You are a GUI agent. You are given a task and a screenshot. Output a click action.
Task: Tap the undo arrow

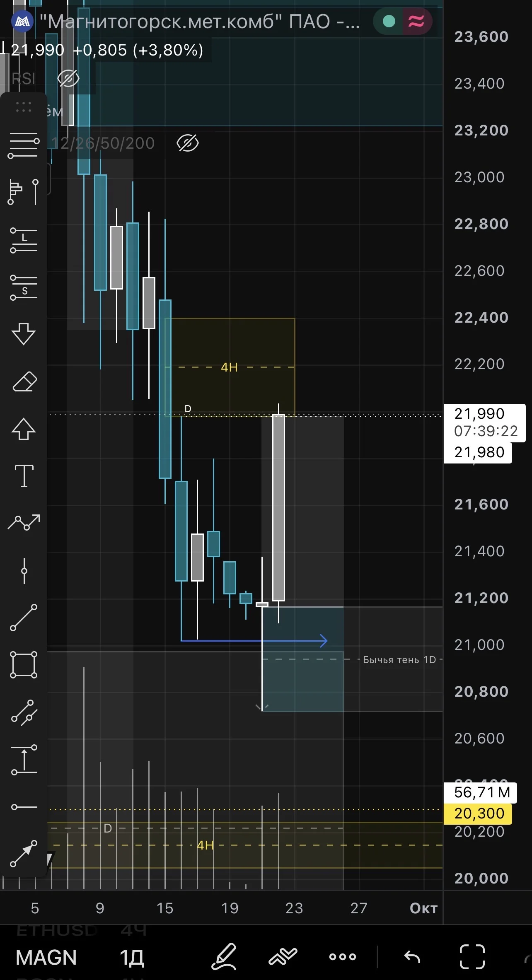click(x=412, y=957)
